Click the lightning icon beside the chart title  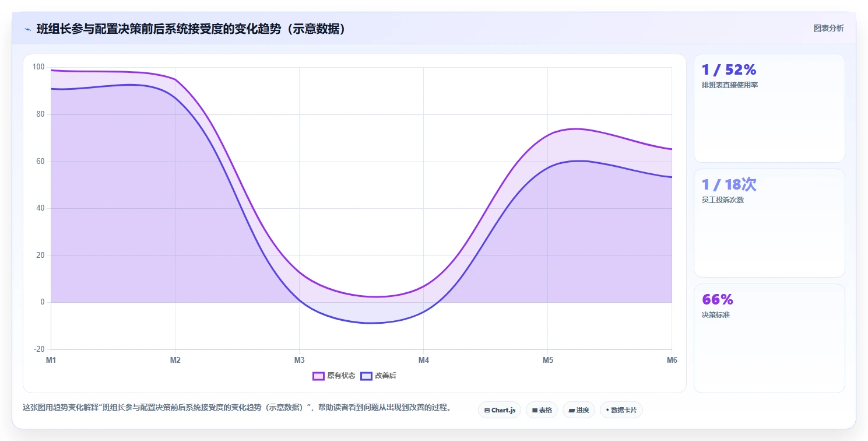coord(27,29)
